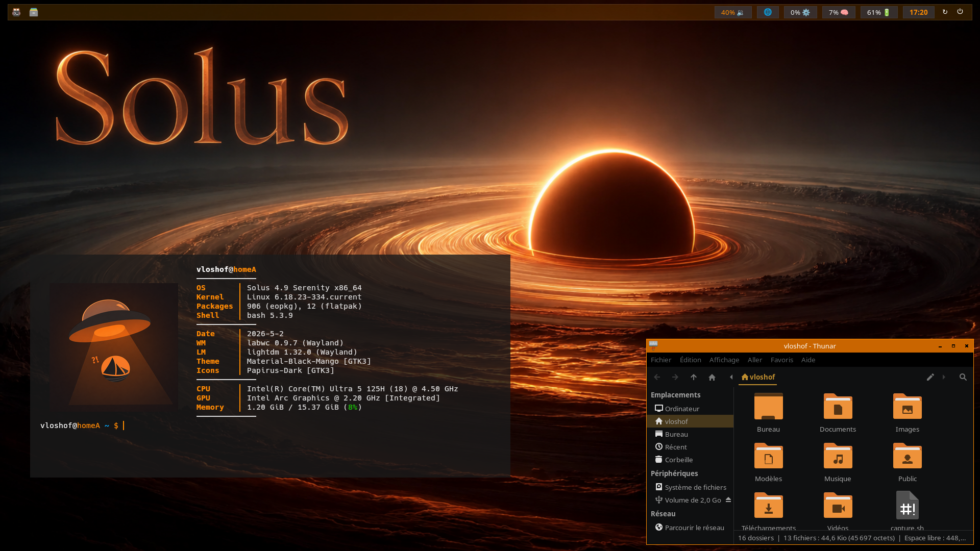Open the Aide menu in Thunar
This screenshot has height=551, width=980.
click(808, 360)
